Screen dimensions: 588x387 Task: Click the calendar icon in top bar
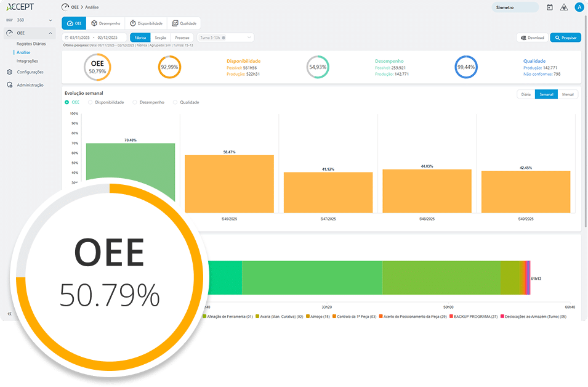(550, 7)
